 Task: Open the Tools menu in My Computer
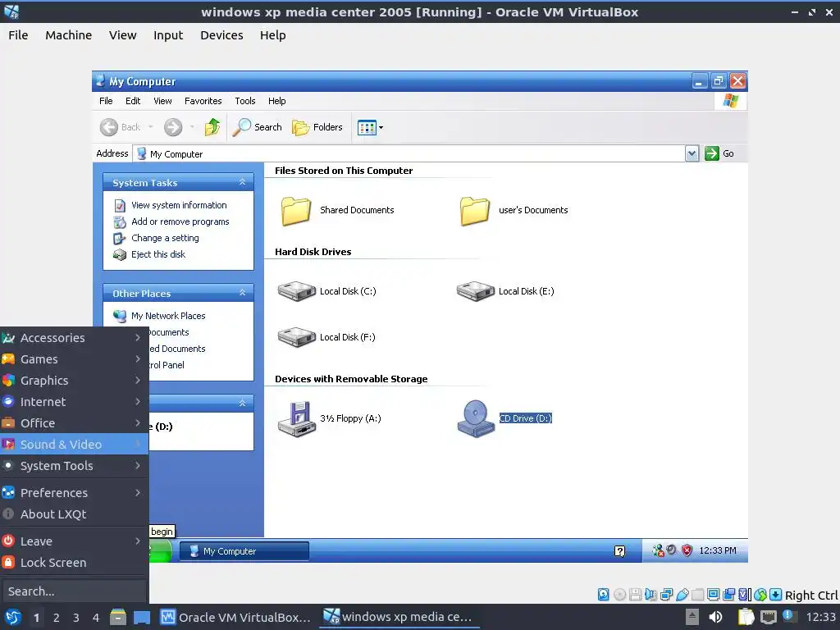pos(244,101)
